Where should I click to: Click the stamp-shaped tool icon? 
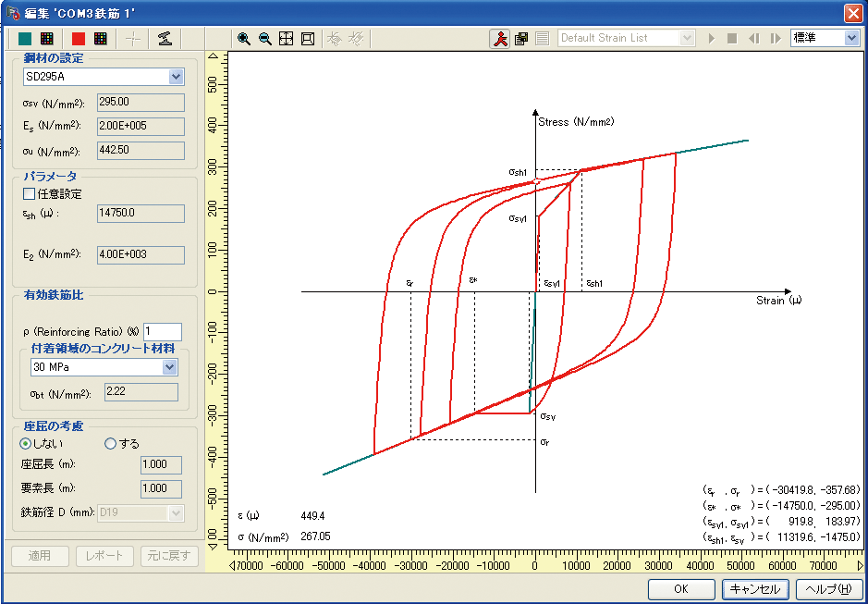164,39
